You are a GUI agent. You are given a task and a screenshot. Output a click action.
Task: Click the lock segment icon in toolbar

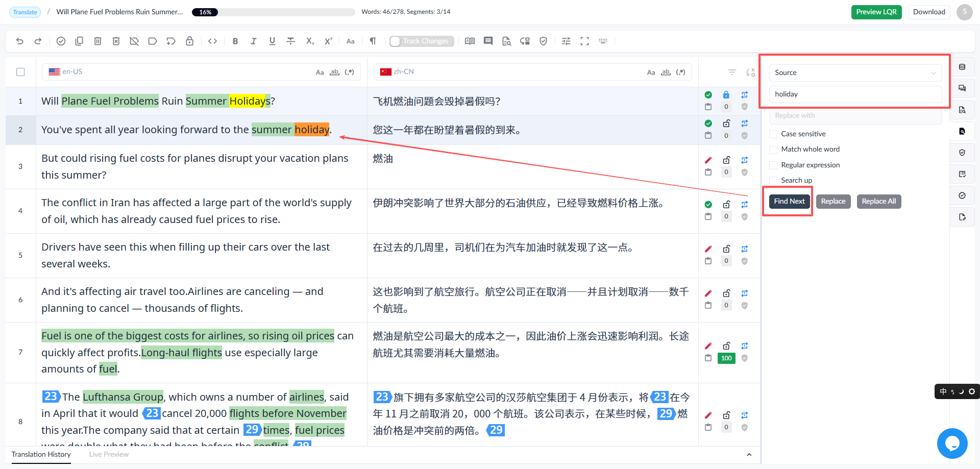(189, 41)
